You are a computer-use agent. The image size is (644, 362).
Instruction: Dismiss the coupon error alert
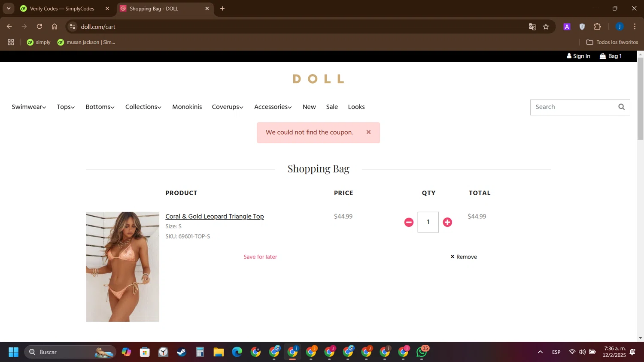(x=368, y=132)
